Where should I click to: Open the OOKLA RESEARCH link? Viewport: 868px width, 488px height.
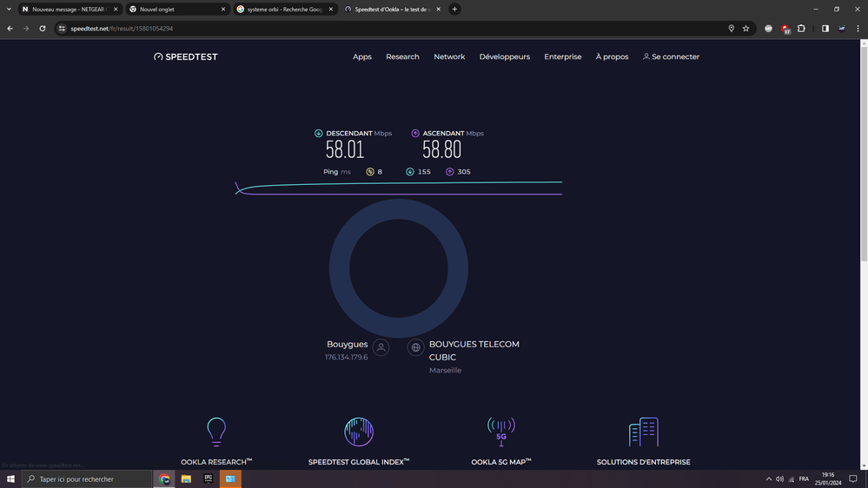(216, 462)
